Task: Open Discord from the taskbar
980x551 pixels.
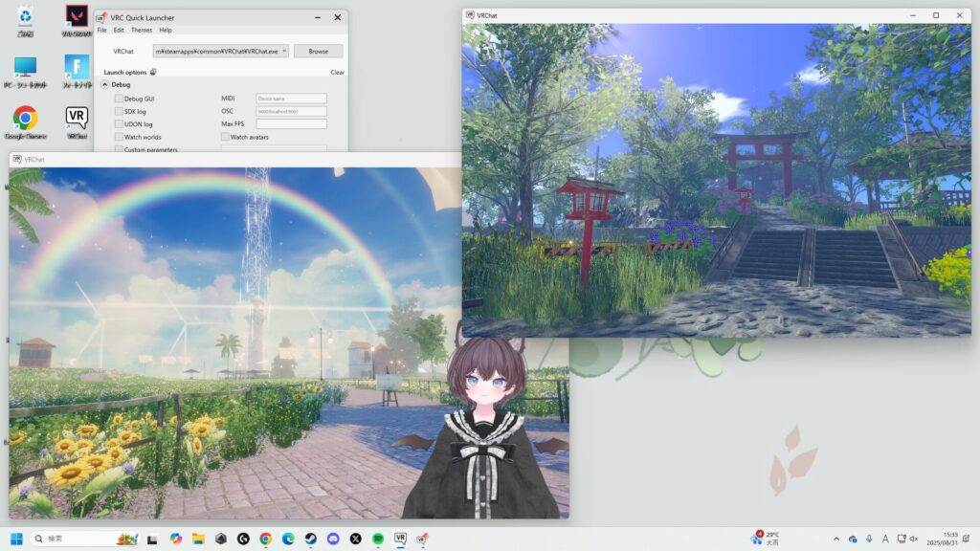Action: click(333, 539)
